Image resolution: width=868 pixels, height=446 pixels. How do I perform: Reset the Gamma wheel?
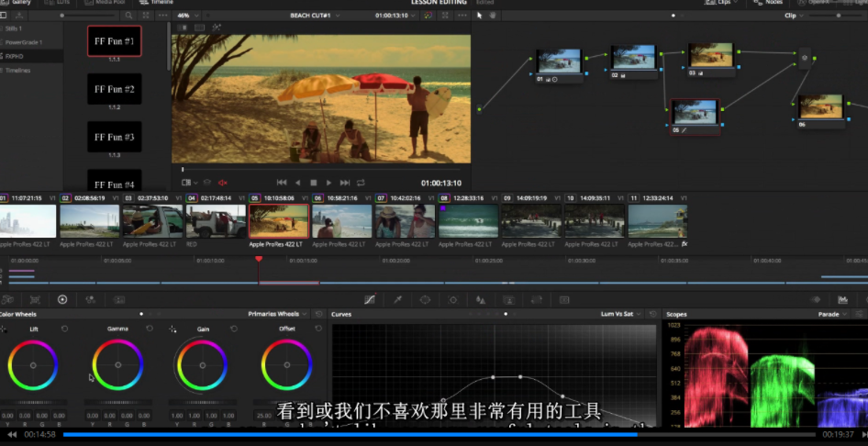150,329
